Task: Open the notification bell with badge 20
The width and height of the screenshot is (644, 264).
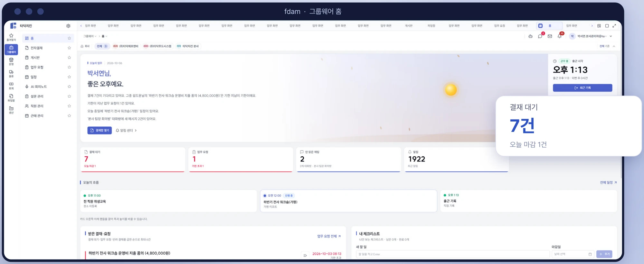Action: [x=559, y=36]
